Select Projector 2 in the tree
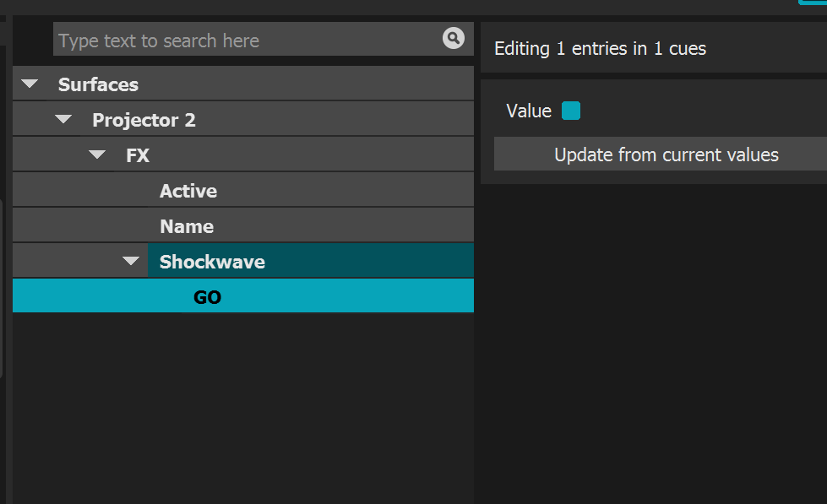 (143, 119)
